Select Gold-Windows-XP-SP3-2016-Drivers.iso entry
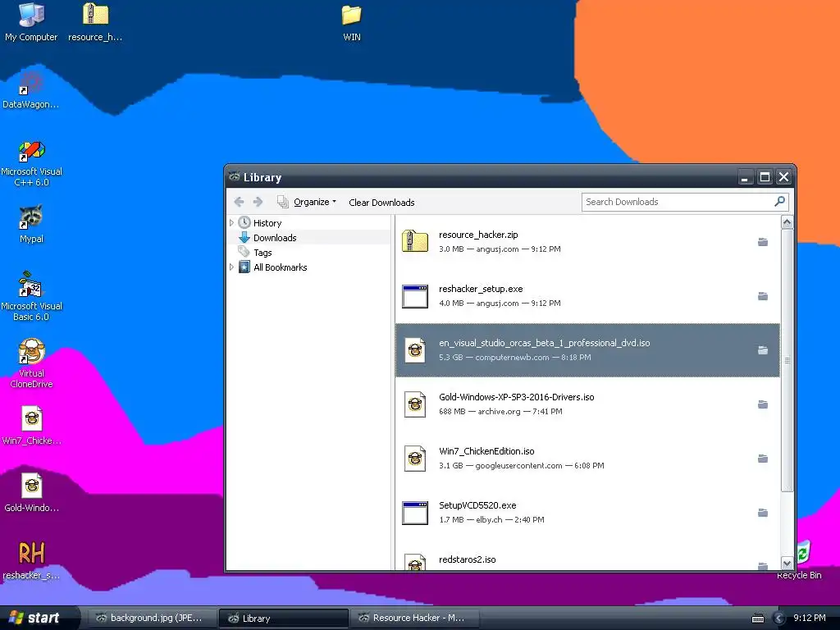840x630 pixels. [587, 404]
